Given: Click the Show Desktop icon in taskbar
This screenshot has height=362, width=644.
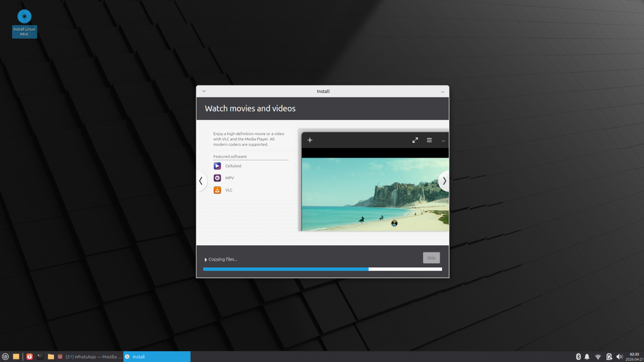Looking at the screenshot, I should coord(16,356).
